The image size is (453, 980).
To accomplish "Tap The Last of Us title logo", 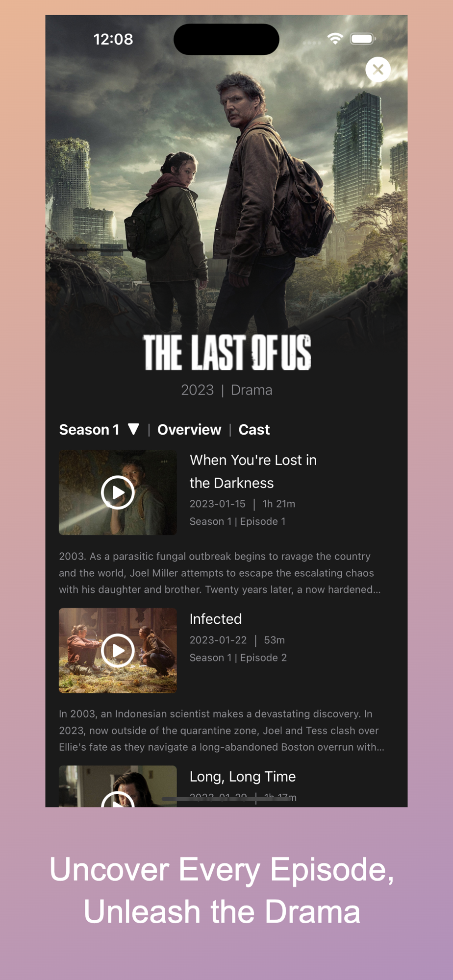I will pos(226,352).
